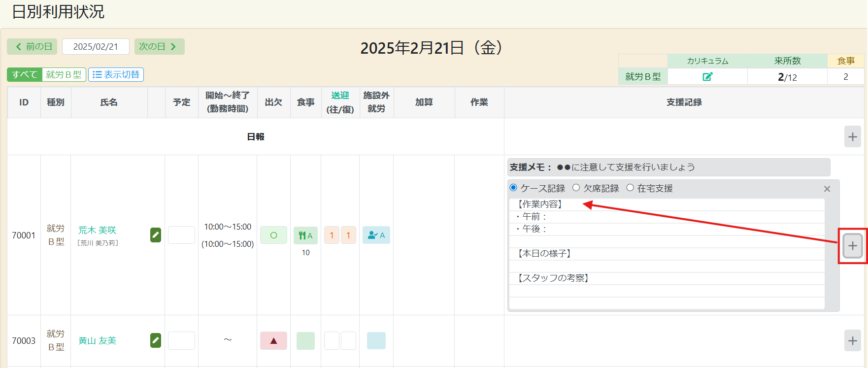Select the 欠席記録 radio button

click(576, 188)
